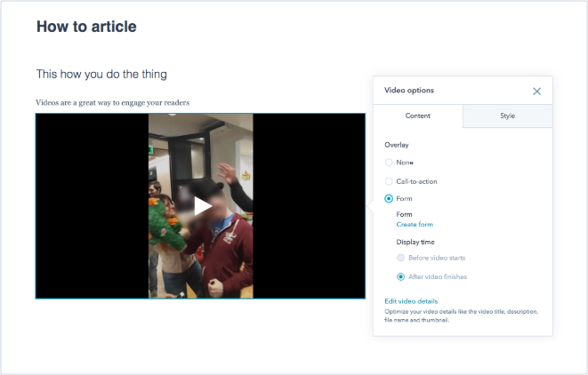This screenshot has height=375, width=588.
Task: Switch to the Style tab
Action: (x=507, y=116)
